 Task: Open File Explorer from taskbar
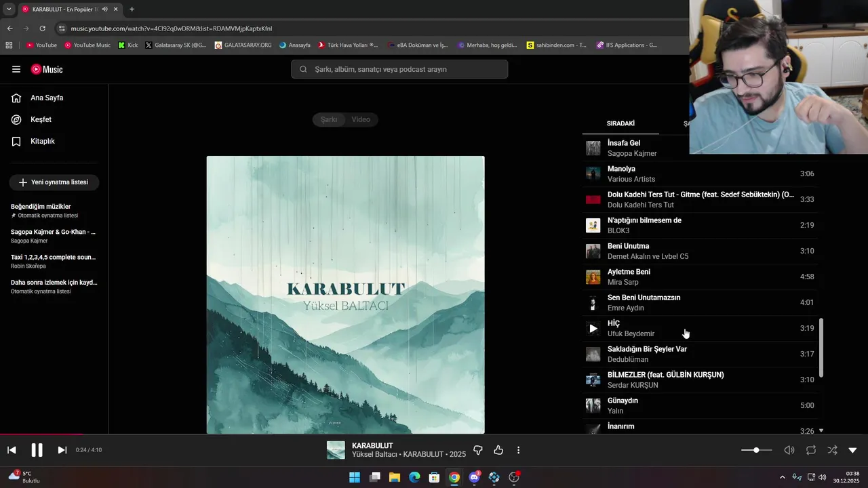[395, 477]
